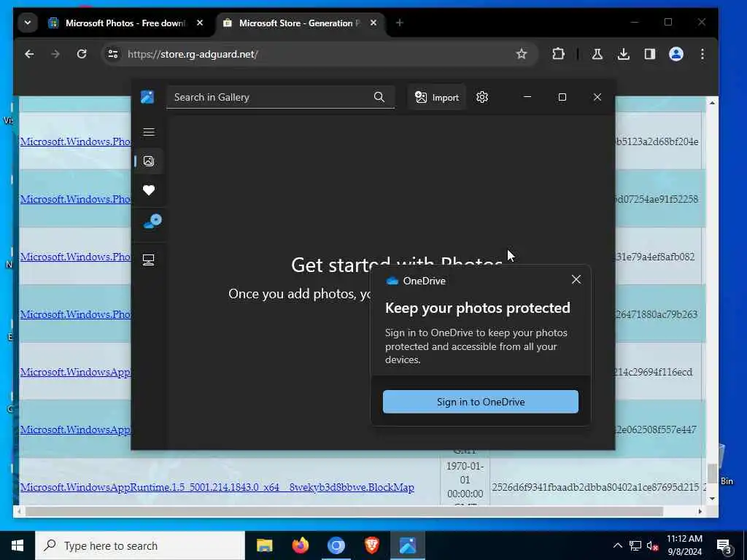Open Chrome Labs flask icon

[597, 54]
